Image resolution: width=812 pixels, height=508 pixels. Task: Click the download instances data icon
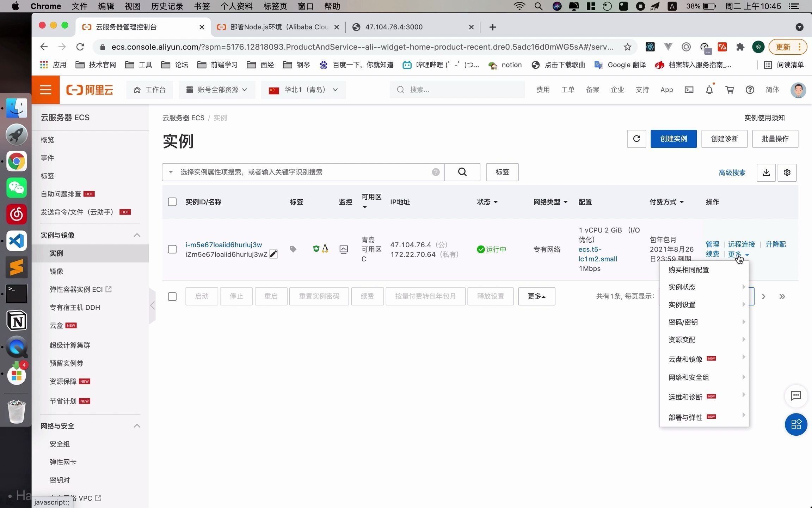767,171
